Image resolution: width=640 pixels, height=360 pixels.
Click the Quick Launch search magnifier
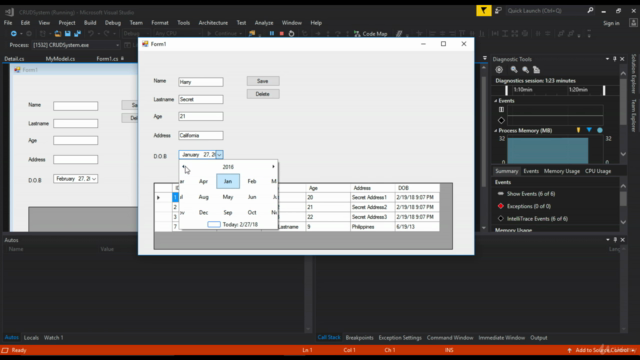590,11
